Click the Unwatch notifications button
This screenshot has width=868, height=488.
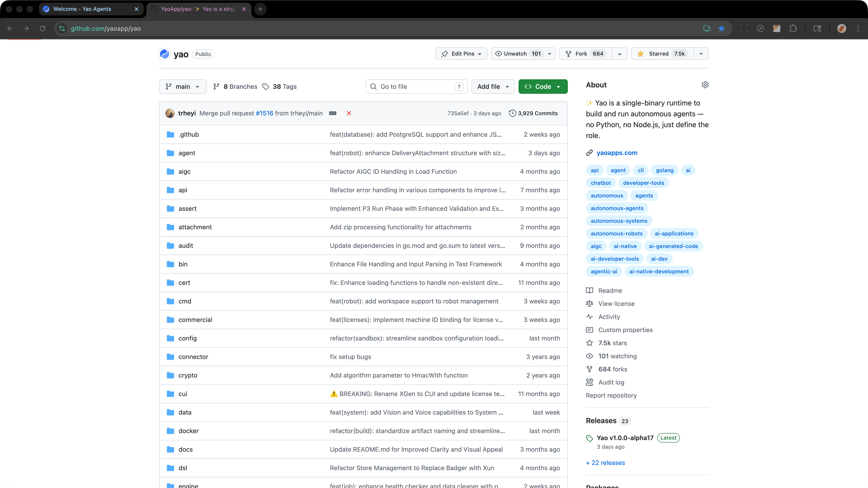point(523,54)
